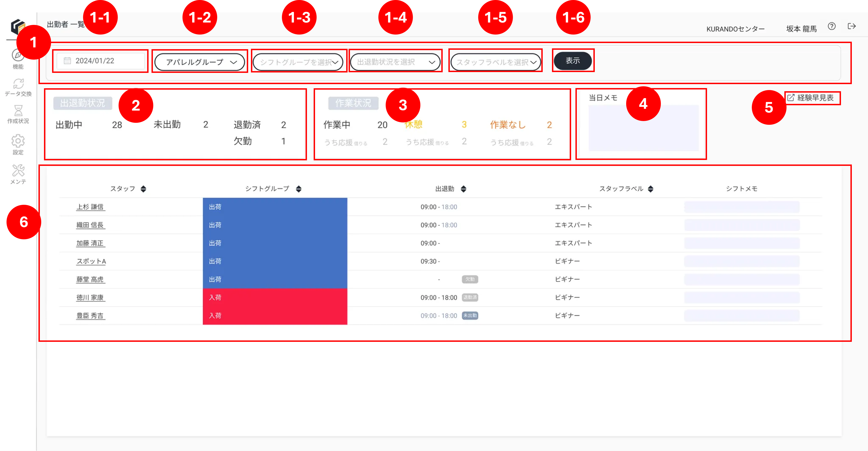Click the shift memo field for 豊臣 秀吉

tap(742, 316)
